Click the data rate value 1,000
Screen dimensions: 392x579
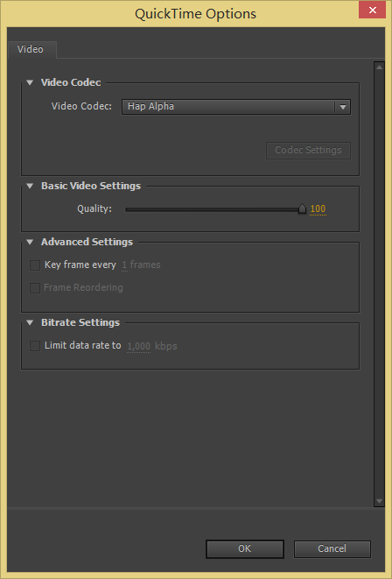(138, 346)
